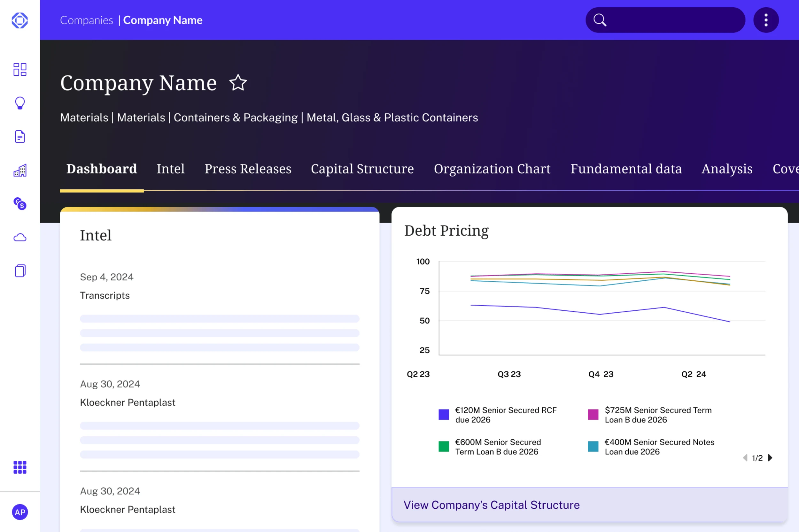Open the documents icon in the sidebar

tap(20, 136)
